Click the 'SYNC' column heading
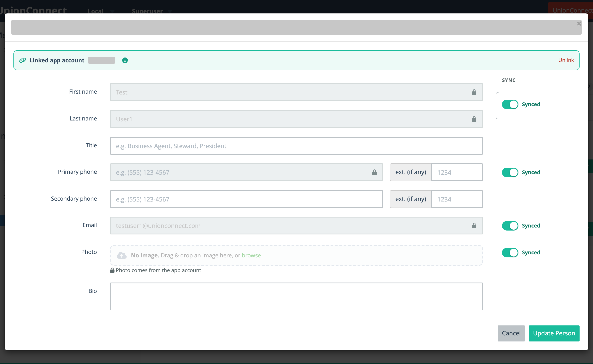Screen dimensions: 593x364 pyautogui.click(x=508, y=80)
